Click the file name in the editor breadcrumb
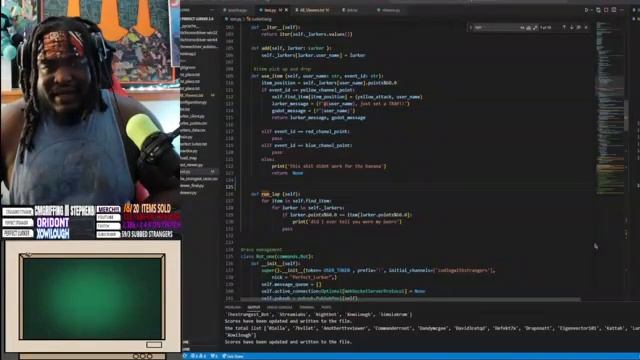Image resolution: width=640 pixels, height=360 pixels. (x=236, y=19)
